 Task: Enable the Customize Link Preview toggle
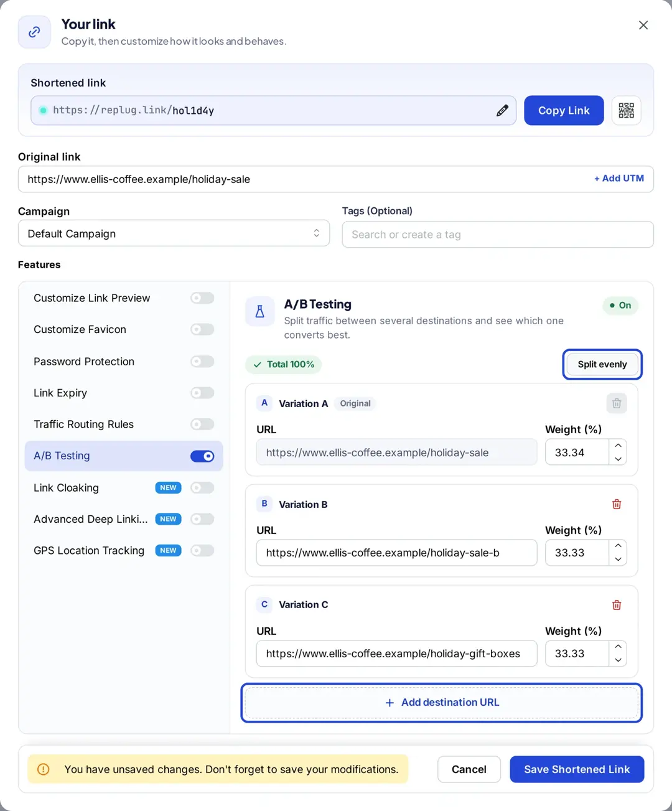202,298
